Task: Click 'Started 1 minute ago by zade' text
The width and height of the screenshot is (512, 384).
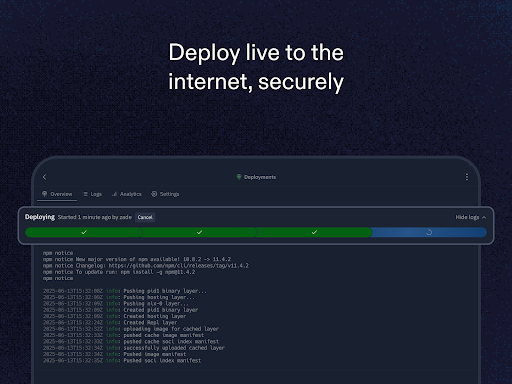Action: 95,217
